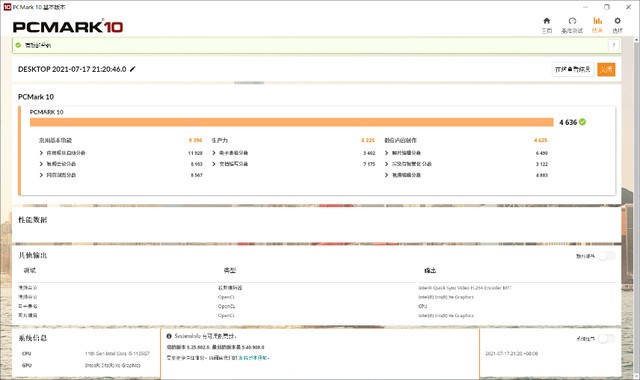Toggle the switch in the system information panel
Image resolution: width=640 pixels, height=380 pixels.
click(606, 339)
